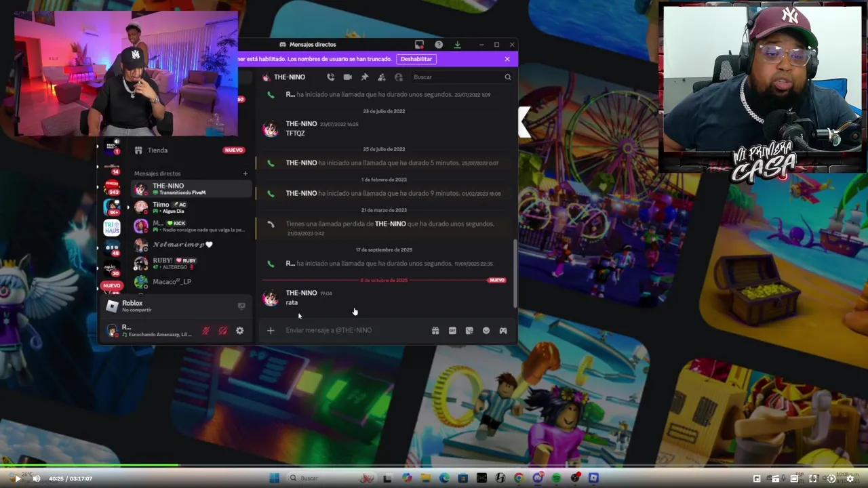
Task: Open Discord from the taskbar
Action: coord(538,478)
